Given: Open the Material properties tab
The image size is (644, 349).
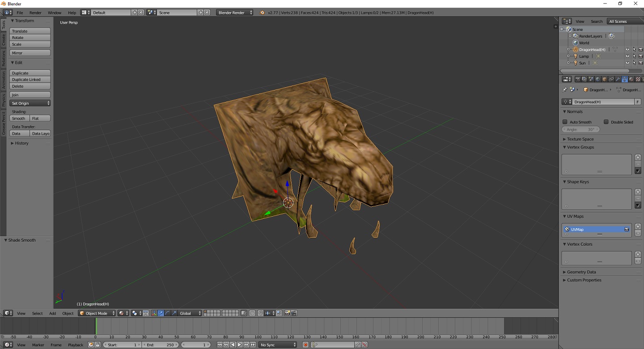Looking at the screenshot, I should click(631, 79).
